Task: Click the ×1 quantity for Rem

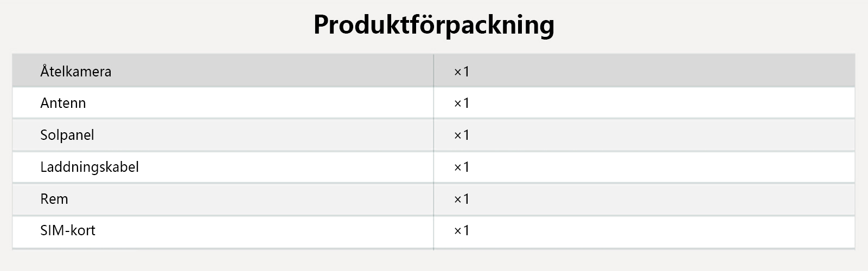Action: click(x=461, y=199)
